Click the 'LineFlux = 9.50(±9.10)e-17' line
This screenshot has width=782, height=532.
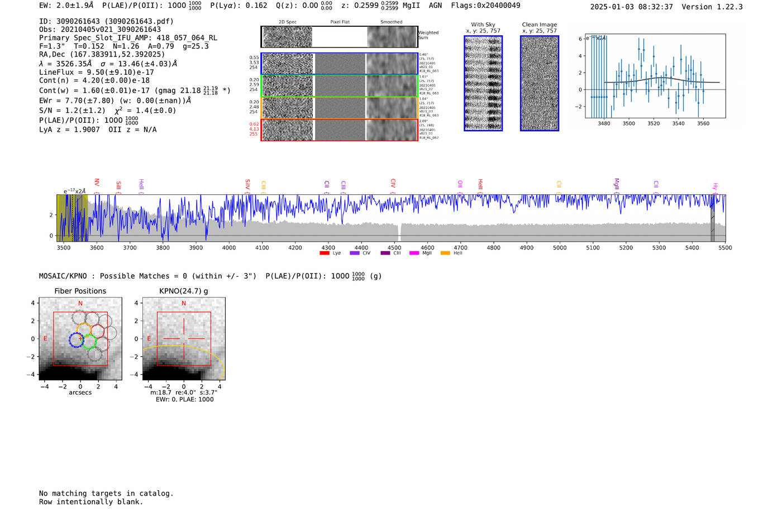point(97,72)
